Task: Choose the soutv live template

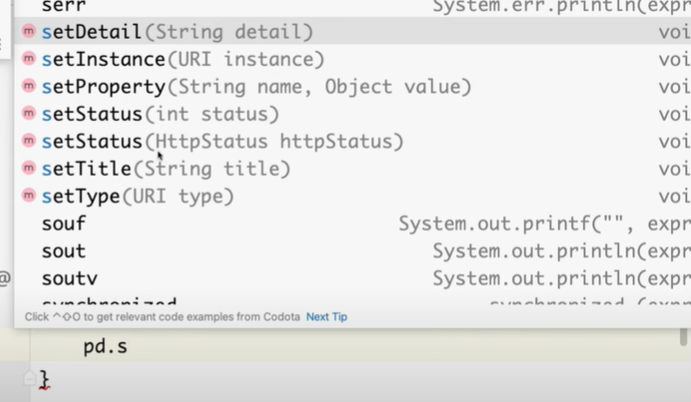Action: 353,278
